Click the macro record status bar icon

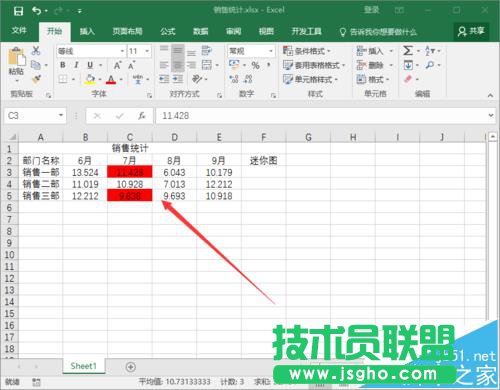36,382
